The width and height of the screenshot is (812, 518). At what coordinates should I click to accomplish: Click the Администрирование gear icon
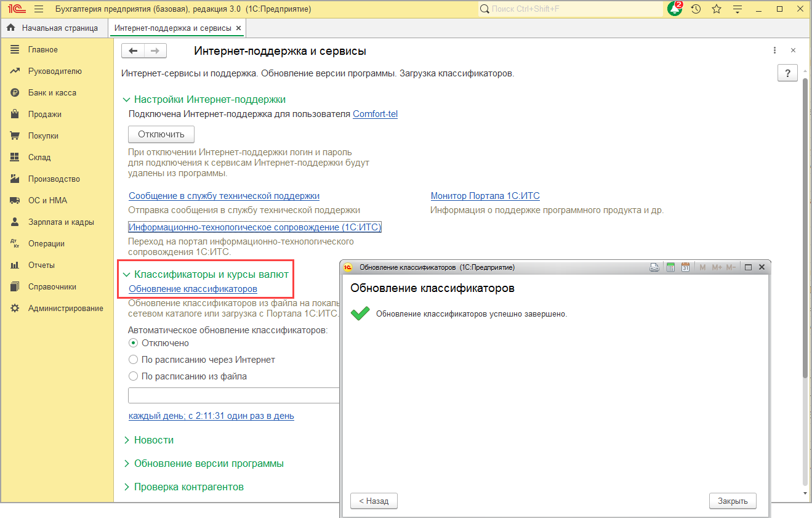tap(15, 309)
